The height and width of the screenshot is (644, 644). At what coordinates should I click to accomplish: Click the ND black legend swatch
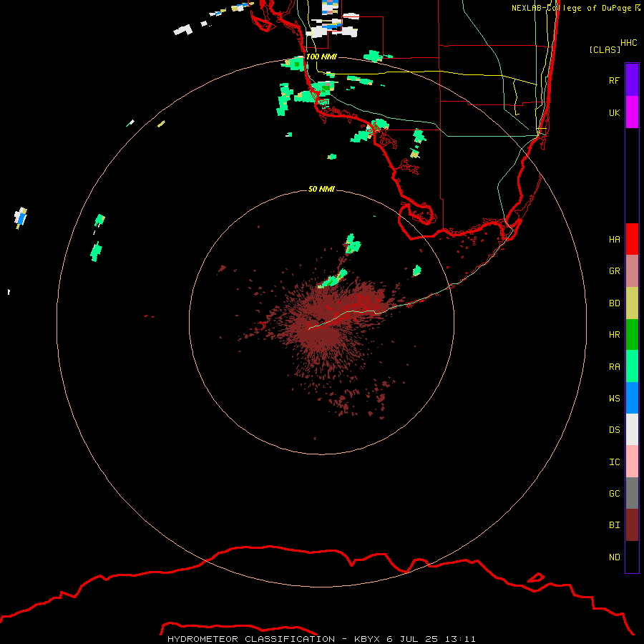(632, 557)
